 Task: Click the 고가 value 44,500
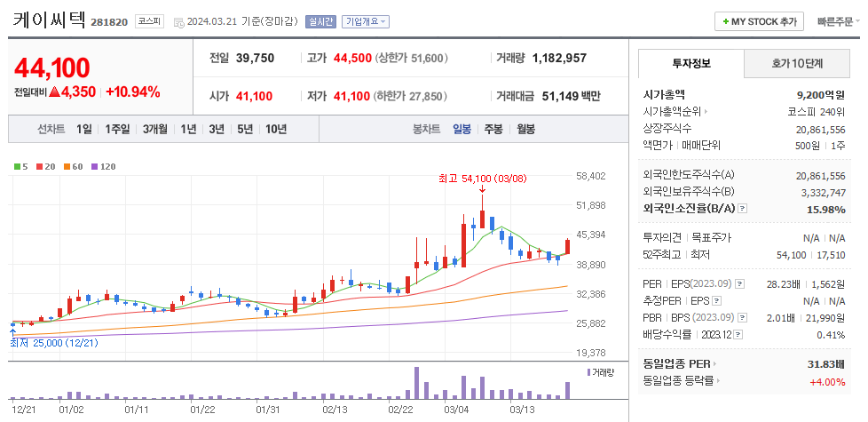click(x=352, y=58)
